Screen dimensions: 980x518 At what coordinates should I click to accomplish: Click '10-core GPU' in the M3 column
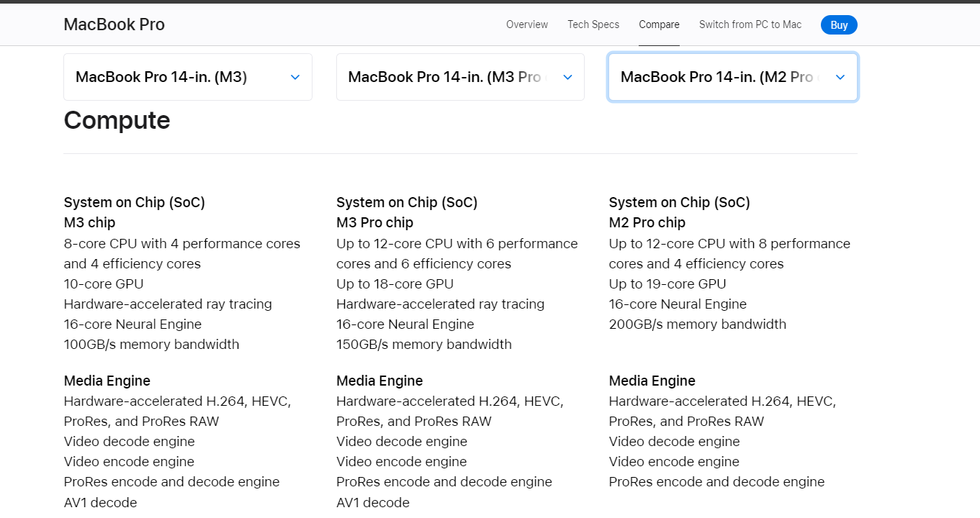[x=104, y=283]
